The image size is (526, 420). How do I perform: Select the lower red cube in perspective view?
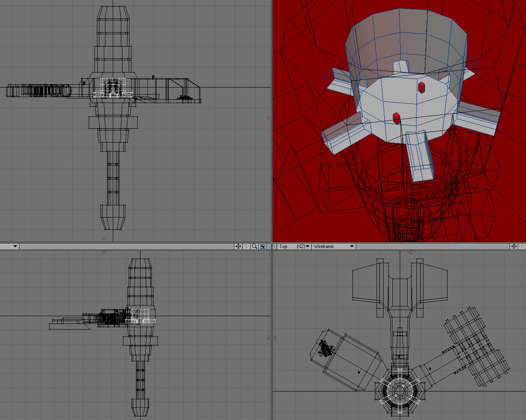tap(397, 118)
